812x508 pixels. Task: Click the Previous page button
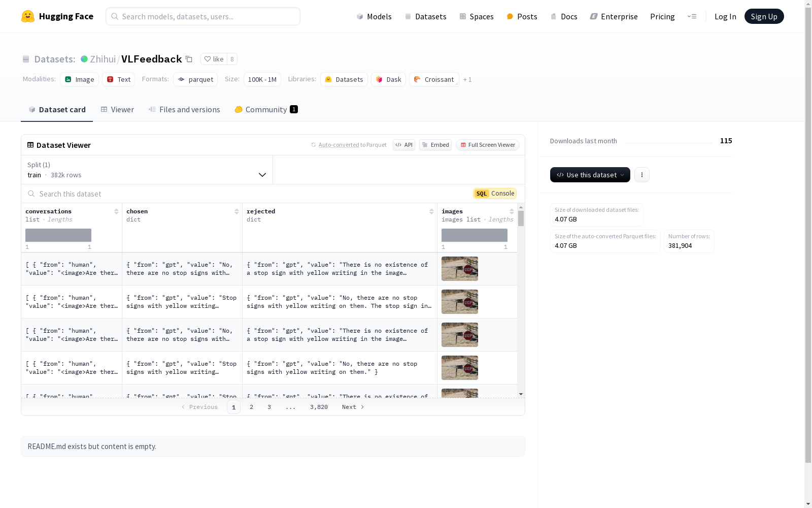199,407
